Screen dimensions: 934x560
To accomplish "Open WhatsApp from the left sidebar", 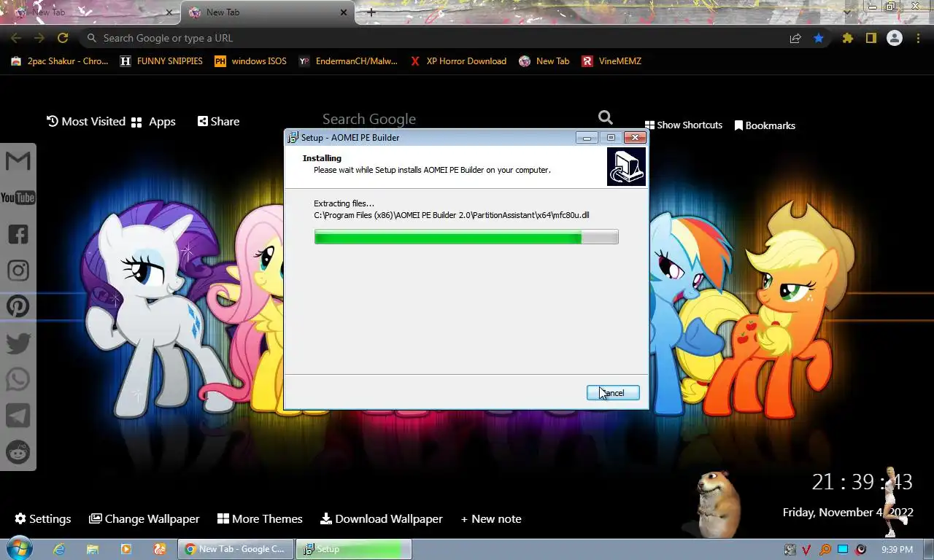I will coord(18,379).
